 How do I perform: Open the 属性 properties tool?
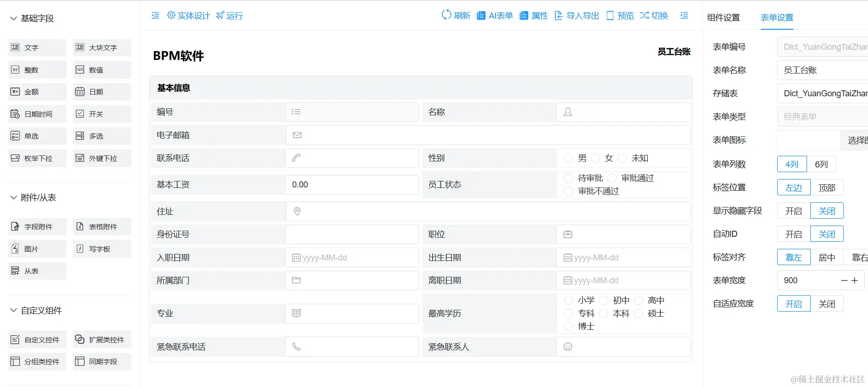(534, 15)
